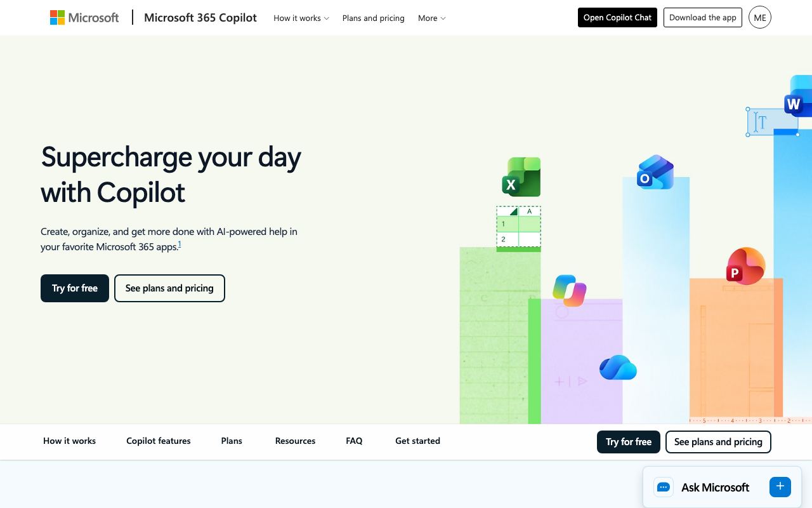Click the Ask Microsoft label
Viewport: 812px width, 508px height.
click(715, 487)
